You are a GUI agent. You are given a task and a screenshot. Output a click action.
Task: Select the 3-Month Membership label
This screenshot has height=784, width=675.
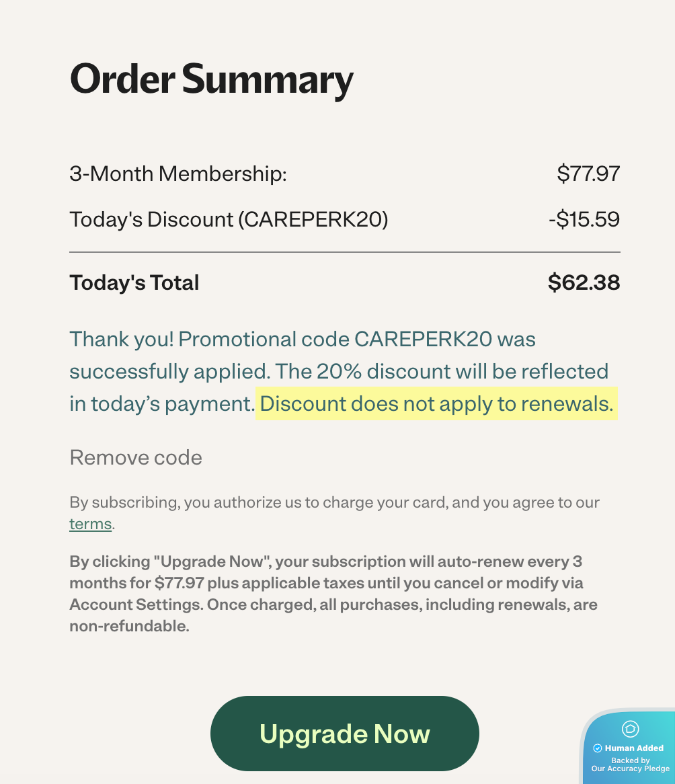(x=178, y=175)
